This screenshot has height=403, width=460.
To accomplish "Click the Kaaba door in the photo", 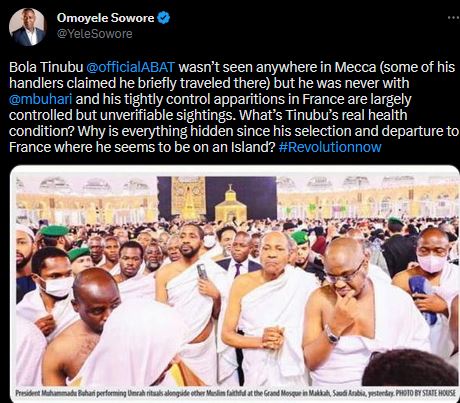I will 189,196.
